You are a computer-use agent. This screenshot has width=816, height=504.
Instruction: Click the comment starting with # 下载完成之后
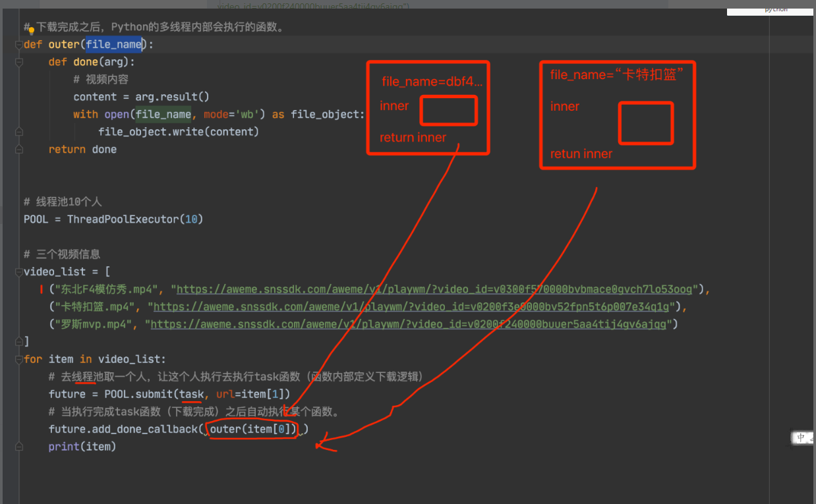154,28
